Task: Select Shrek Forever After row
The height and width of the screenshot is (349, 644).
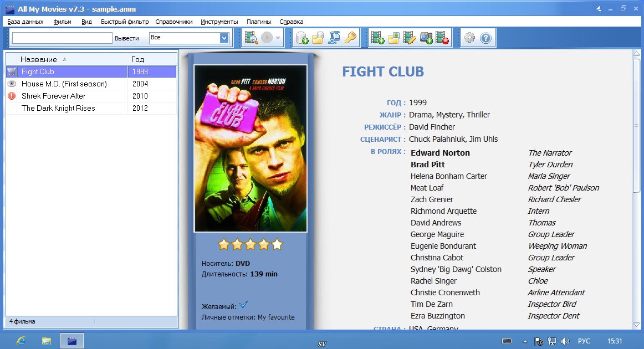Action: (x=91, y=96)
